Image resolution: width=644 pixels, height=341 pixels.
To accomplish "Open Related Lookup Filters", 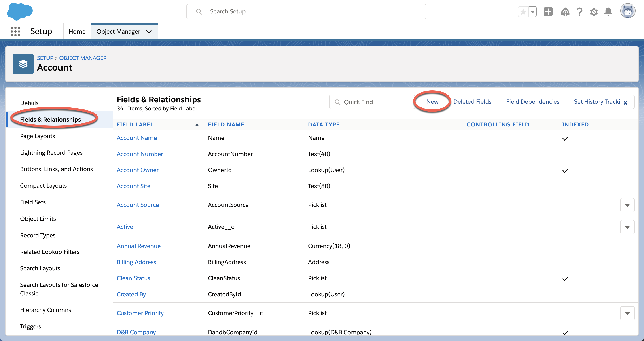I will (x=50, y=252).
